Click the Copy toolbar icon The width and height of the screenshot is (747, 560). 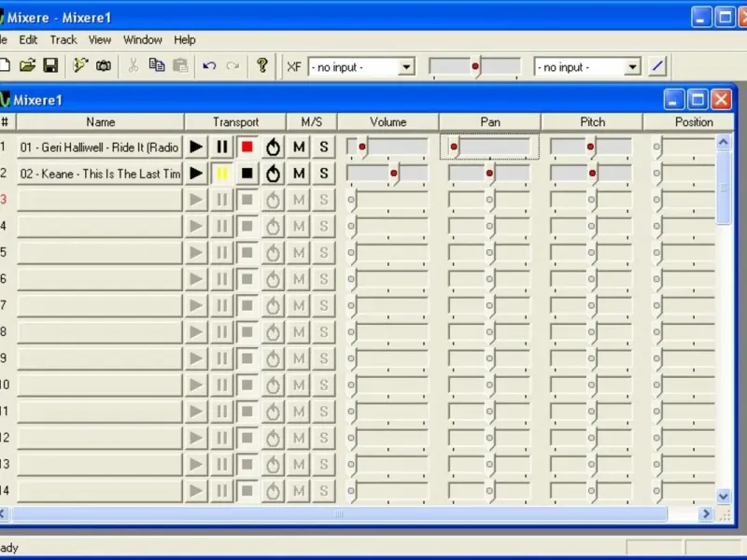157,65
